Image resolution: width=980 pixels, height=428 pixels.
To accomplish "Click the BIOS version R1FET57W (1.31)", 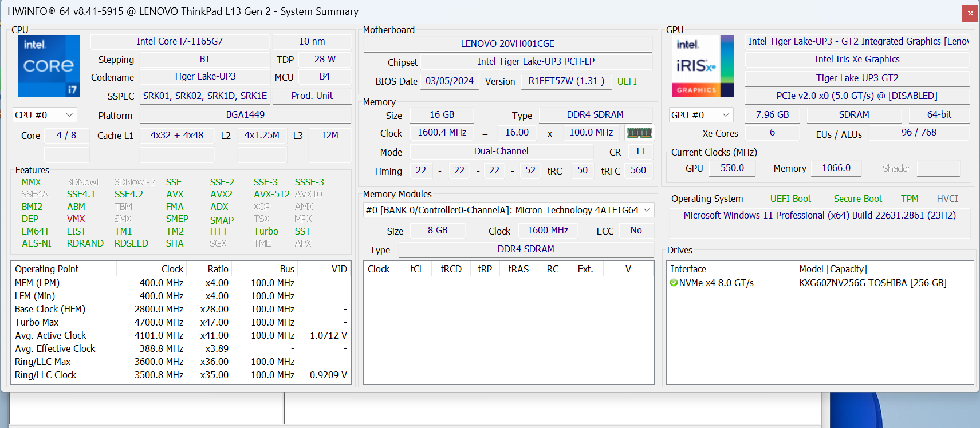I will (566, 81).
